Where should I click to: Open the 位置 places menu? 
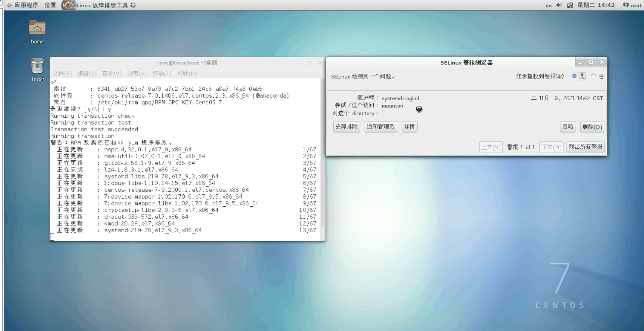point(50,5)
